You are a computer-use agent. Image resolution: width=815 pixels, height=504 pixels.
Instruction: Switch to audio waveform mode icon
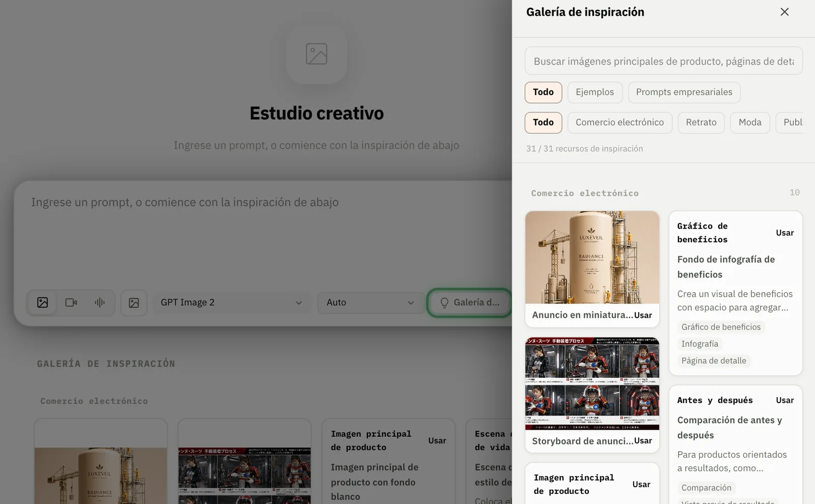[x=100, y=302]
